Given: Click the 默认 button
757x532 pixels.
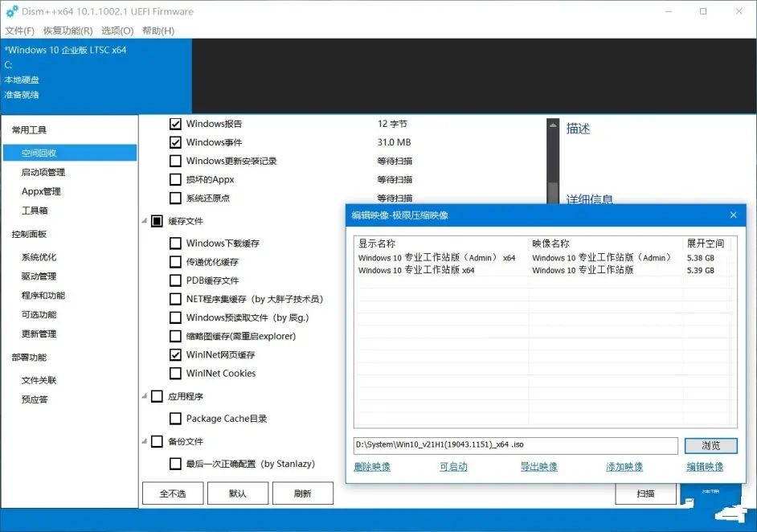Looking at the screenshot, I should click(238, 493).
